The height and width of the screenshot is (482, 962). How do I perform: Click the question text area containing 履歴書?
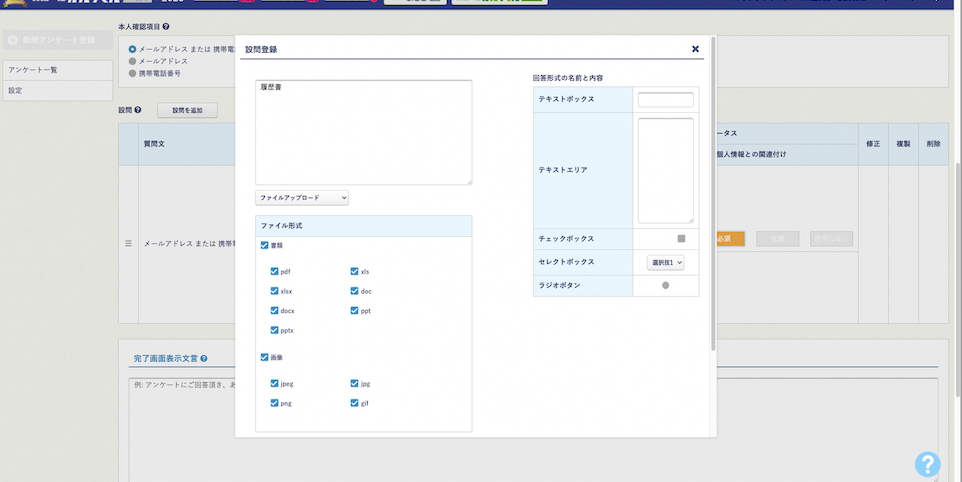[363, 132]
